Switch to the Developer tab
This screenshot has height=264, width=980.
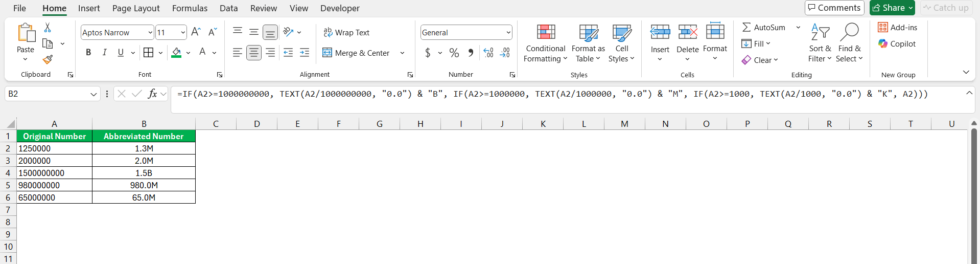click(x=340, y=8)
